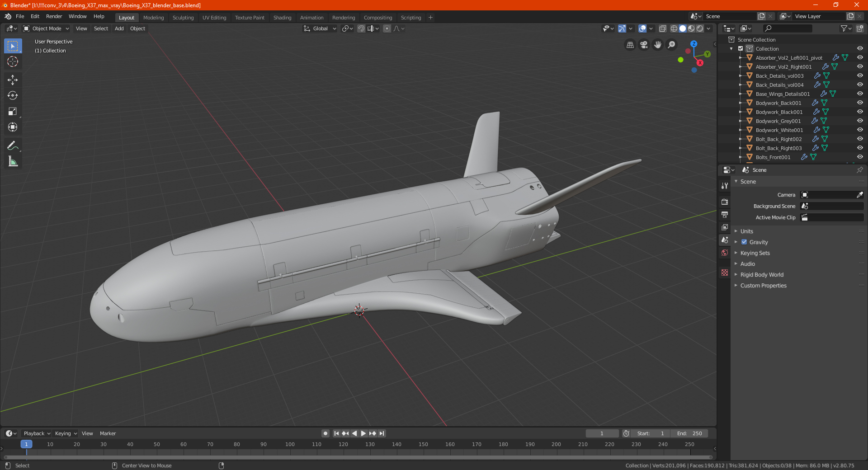Select the Annotate tool
The width and height of the screenshot is (868, 470).
(13, 146)
